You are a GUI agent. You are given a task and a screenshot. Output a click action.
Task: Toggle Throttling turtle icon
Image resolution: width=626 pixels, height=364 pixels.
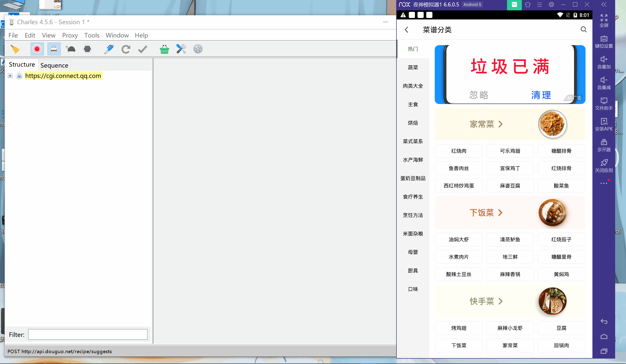coord(71,49)
